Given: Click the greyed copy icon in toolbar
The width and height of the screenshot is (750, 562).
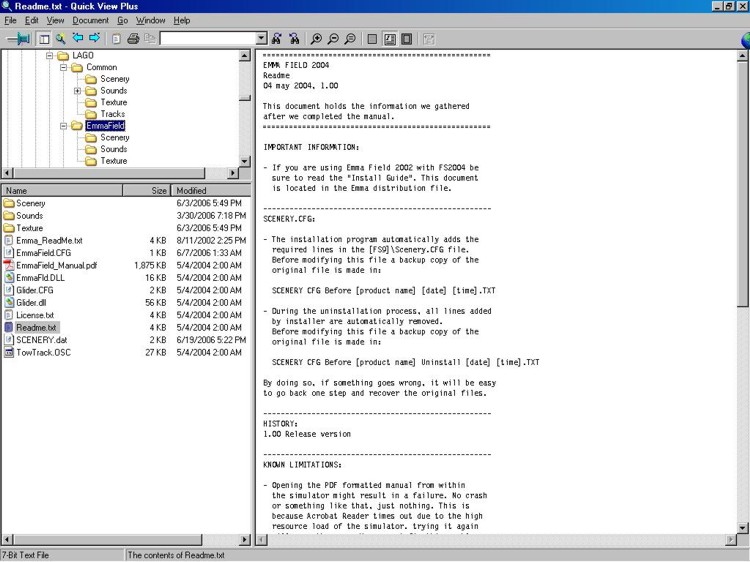Looking at the screenshot, I should click(x=150, y=39).
